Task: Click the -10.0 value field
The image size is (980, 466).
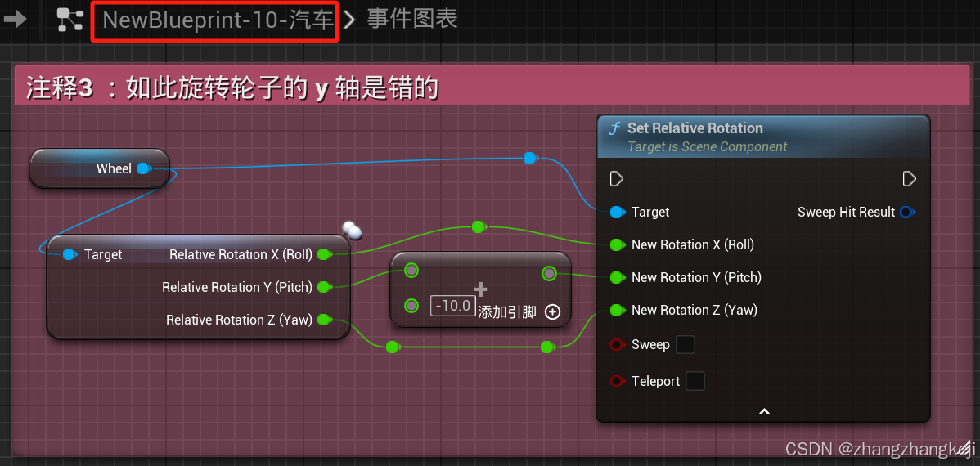Action: click(453, 306)
